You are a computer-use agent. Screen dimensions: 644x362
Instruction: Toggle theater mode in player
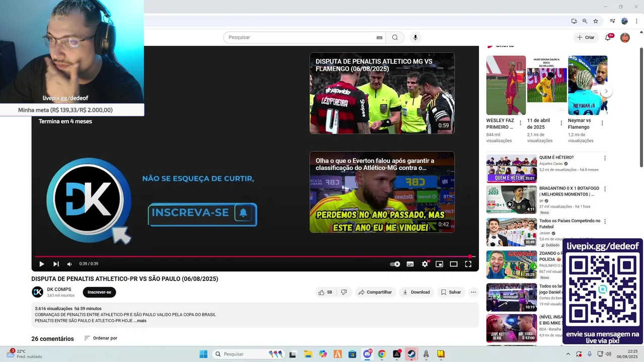[453, 264]
